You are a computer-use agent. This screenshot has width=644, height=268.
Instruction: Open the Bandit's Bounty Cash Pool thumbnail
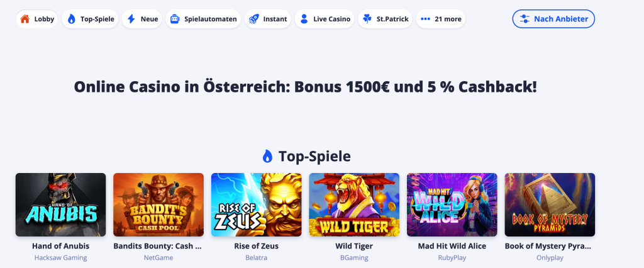coord(158,204)
